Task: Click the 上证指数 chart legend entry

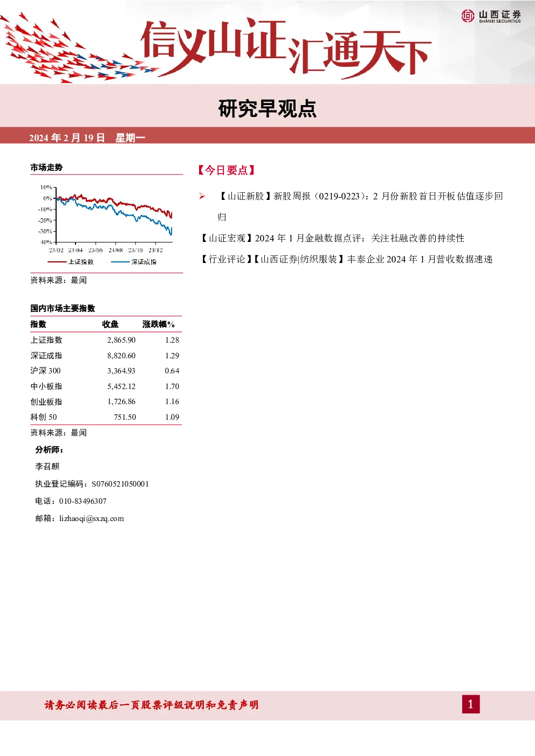Action: coord(71,262)
